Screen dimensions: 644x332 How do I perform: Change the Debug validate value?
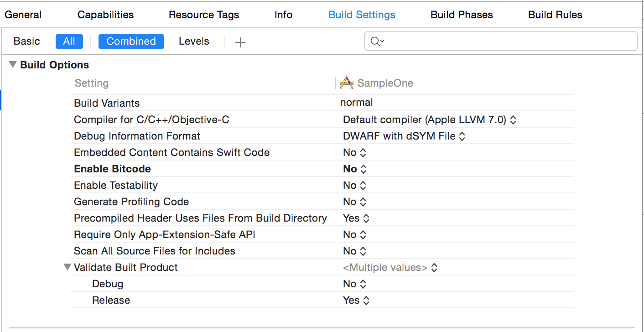click(355, 284)
